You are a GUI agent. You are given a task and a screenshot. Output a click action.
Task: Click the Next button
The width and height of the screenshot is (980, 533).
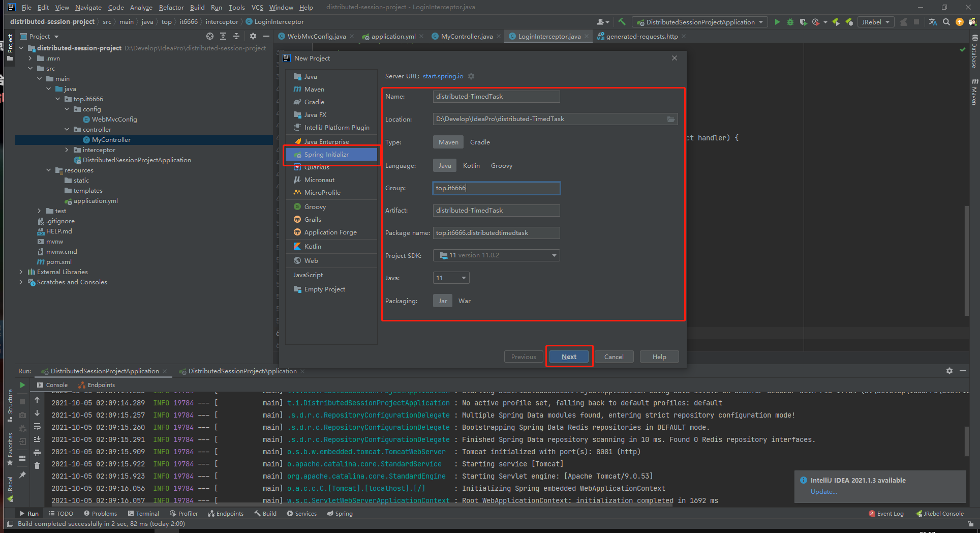coord(569,357)
